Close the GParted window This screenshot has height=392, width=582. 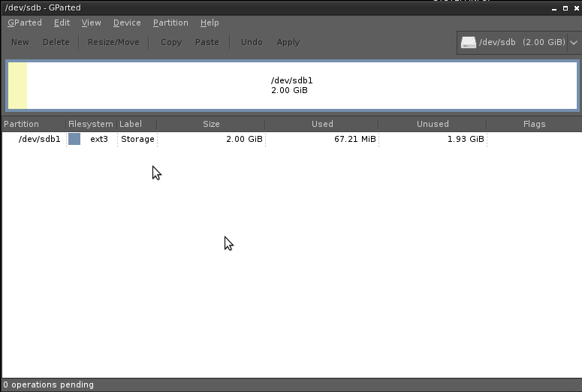click(577, 8)
